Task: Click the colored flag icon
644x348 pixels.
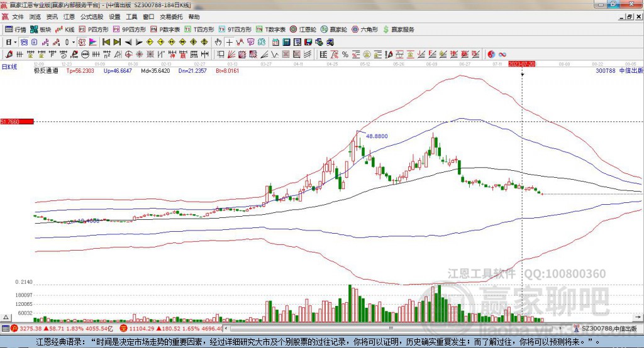Action: (93, 42)
